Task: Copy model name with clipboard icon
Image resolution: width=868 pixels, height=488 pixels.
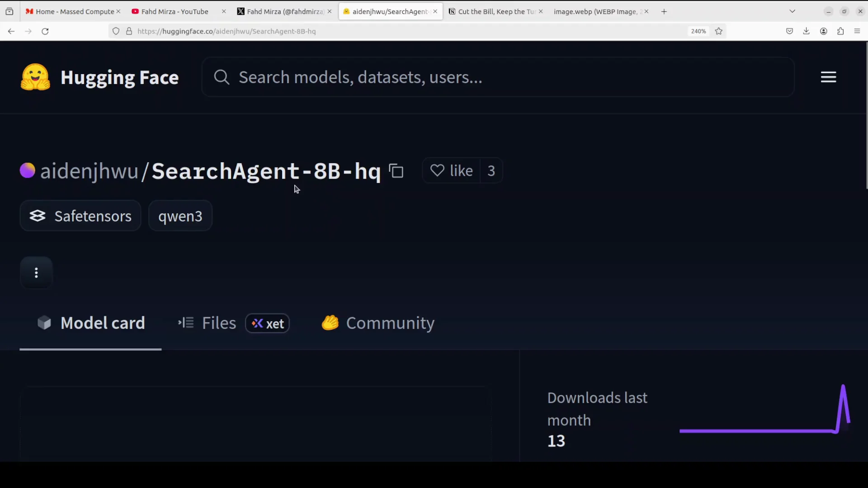Action: pos(396,171)
